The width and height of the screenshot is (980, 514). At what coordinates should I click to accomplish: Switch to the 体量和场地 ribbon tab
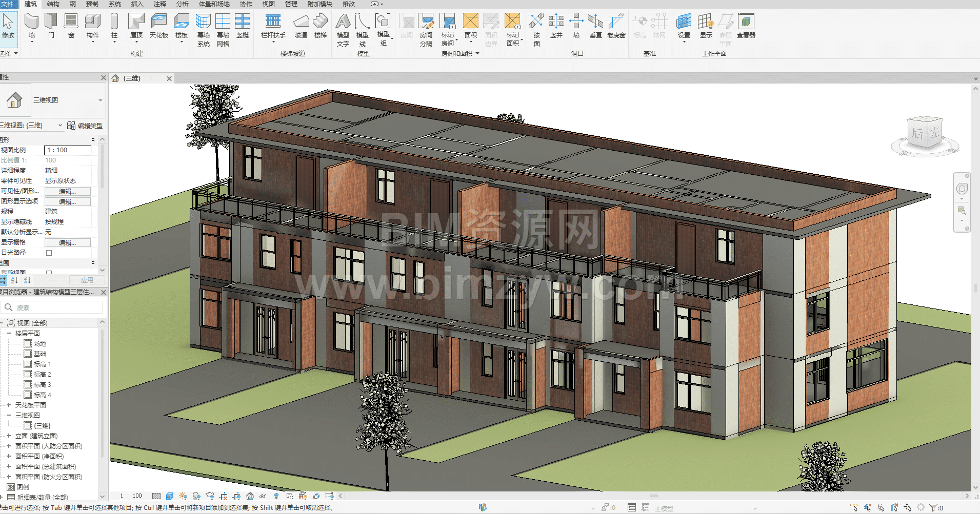click(214, 4)
